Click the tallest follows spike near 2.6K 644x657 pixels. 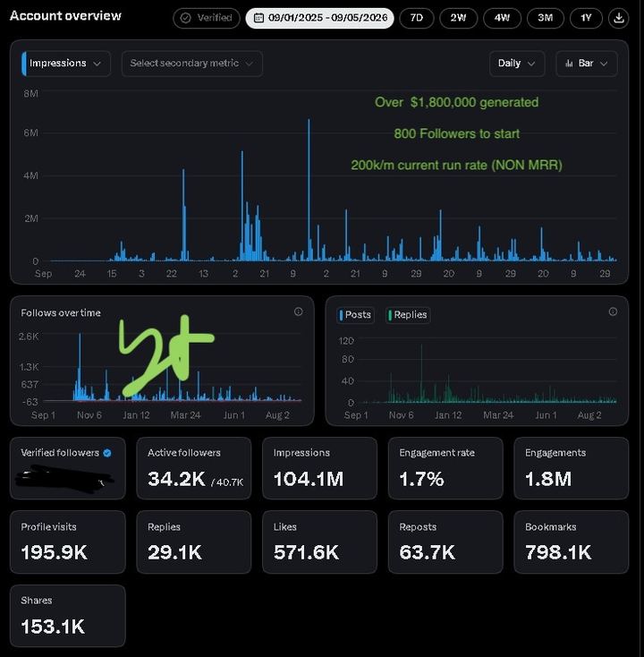tap(80, 367)
